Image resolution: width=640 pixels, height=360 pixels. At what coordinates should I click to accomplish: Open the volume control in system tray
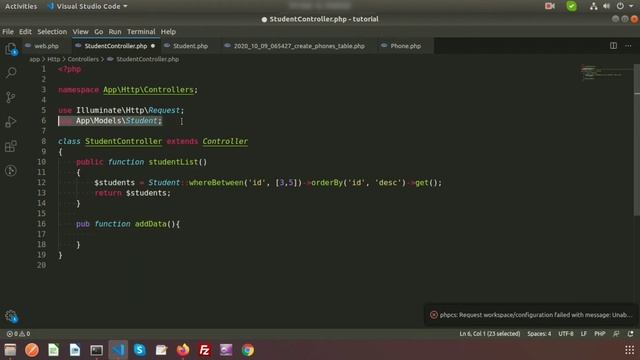(607, 6)
